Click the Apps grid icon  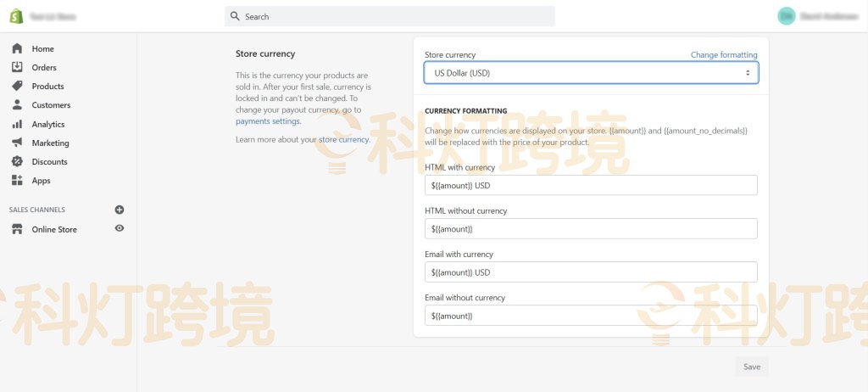[x=17, y=180]
